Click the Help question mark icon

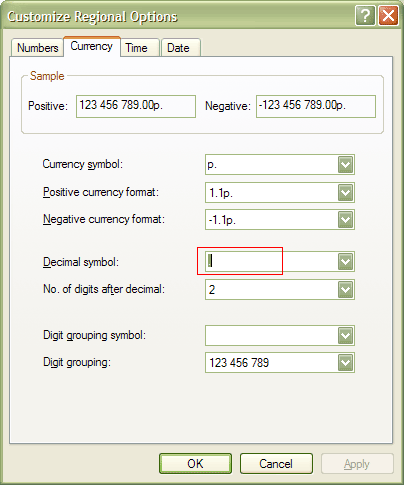tap(365, 16)
